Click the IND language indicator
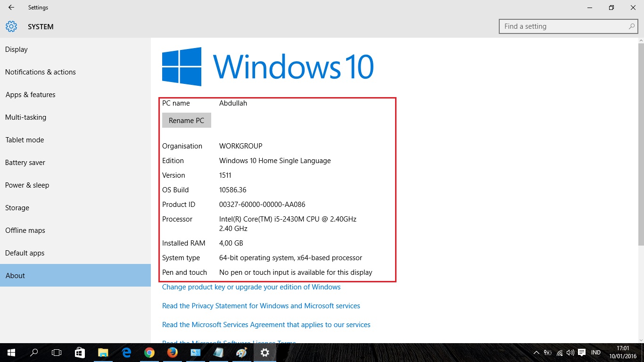644x362 pixels. (x=596, y=353)
